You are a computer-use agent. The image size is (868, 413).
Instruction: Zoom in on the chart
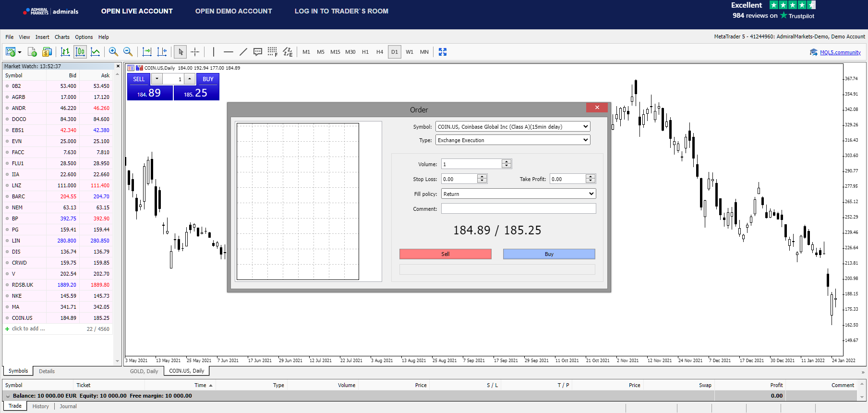(113, 52)
